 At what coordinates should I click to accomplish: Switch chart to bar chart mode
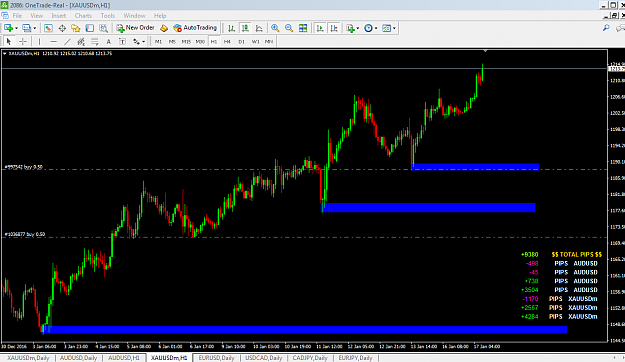[x=231, y=28]
